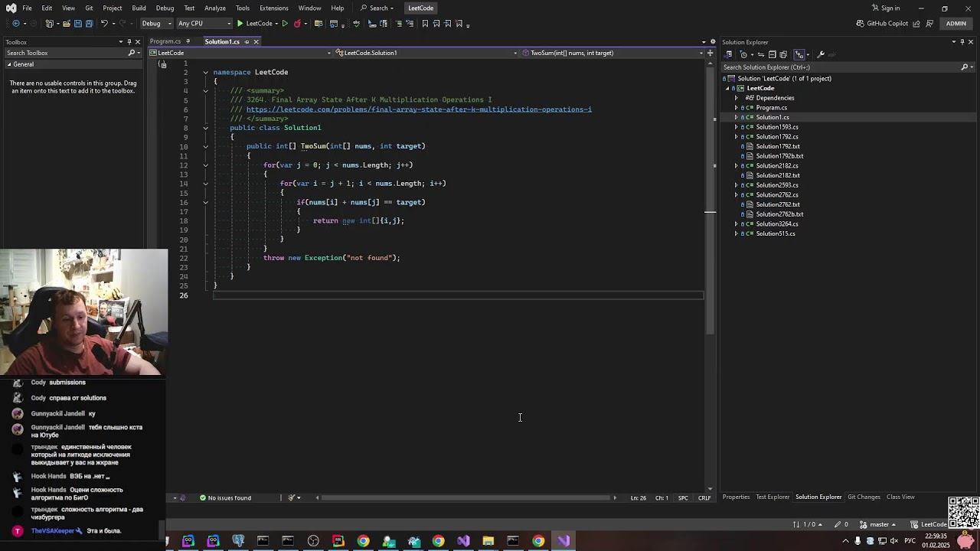
Task: Open the File menu
Action: pos(27,8)
